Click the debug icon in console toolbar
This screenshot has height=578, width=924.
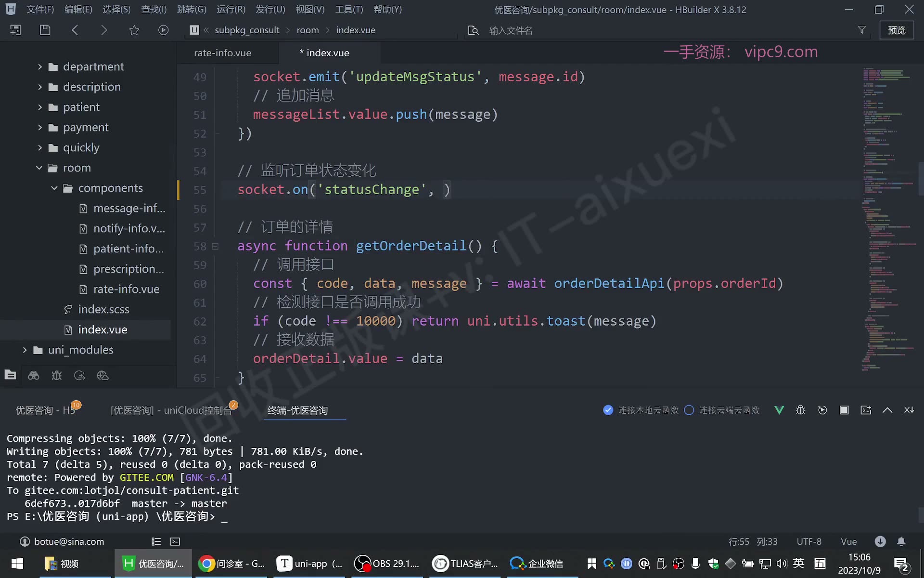(x=800, y=410)
